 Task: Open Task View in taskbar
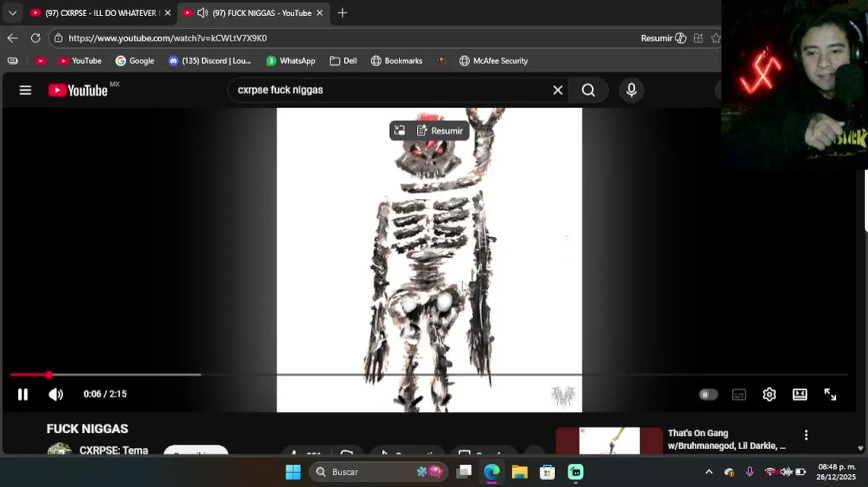point(464,472)
